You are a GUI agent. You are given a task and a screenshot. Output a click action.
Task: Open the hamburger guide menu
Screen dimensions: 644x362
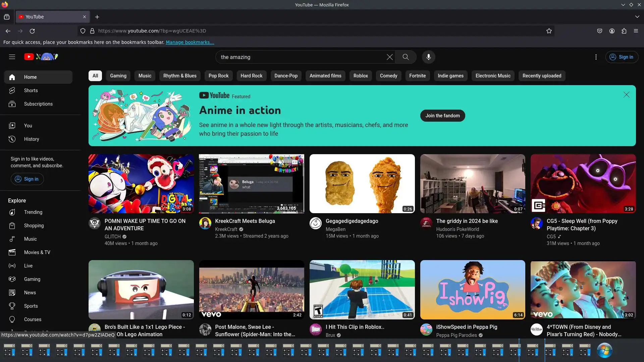point(12,57)
